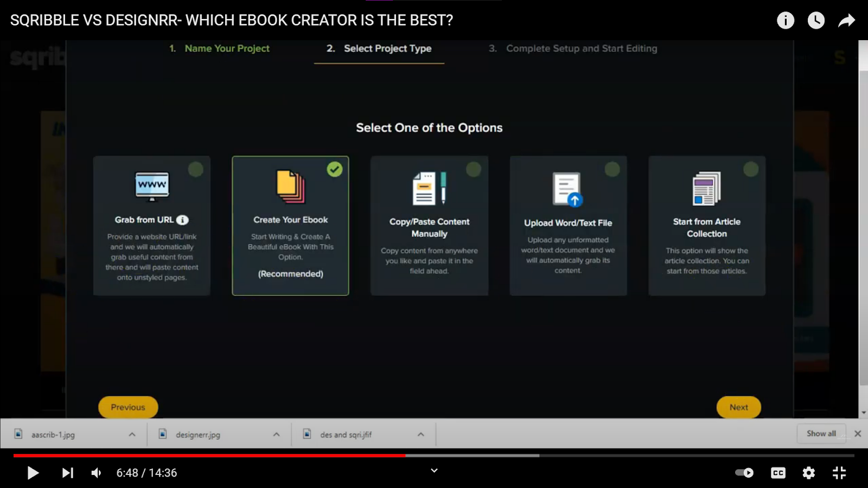868x488 pixels.
Task: Select the Upload Word/Text File radio option
Action: 612,169
